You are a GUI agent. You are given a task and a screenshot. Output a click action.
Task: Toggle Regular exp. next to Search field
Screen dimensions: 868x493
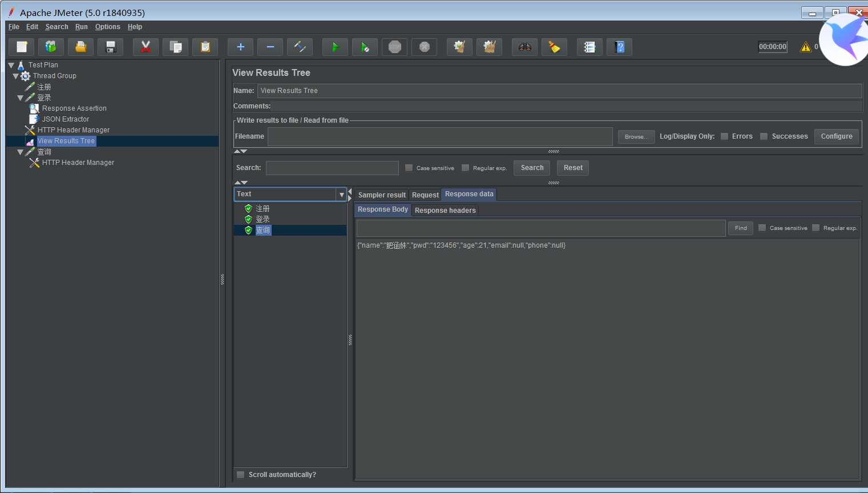coord(465,168)
